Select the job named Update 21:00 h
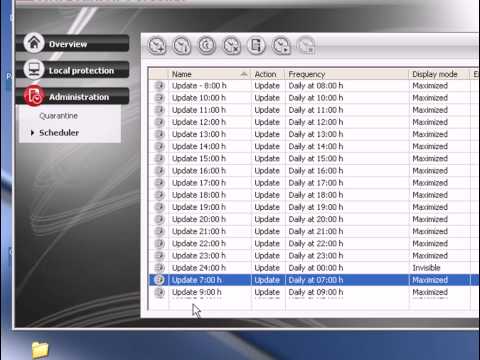The image size is (480, 360). pyautogui.click(x=199, y=232)
